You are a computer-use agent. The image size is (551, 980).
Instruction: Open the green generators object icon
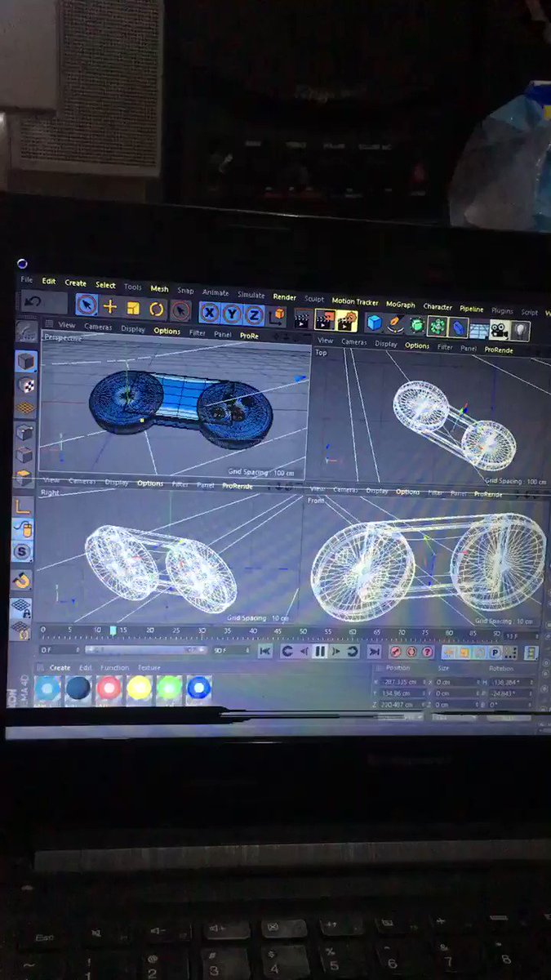[x=417, y=325]
